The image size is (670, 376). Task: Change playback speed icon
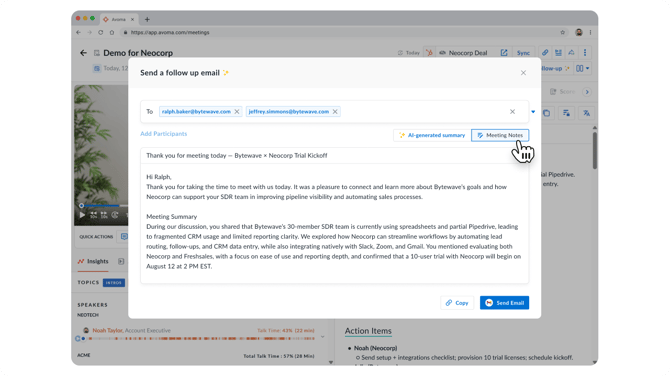pyautogui.click(x=115, y=215)
